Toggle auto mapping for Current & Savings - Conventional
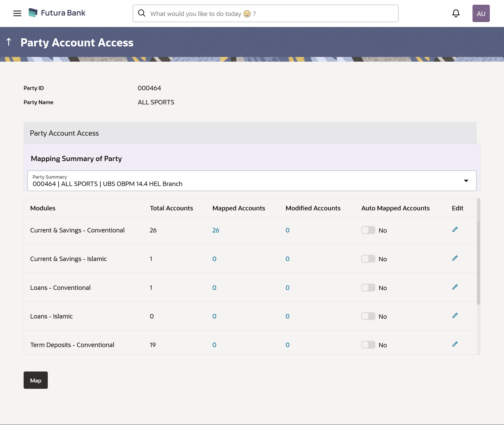 pos(368,230)
